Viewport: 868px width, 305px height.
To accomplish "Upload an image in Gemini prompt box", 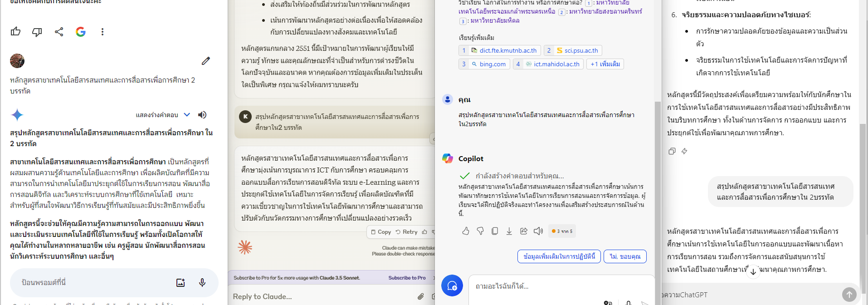I will tap(180, 283).
